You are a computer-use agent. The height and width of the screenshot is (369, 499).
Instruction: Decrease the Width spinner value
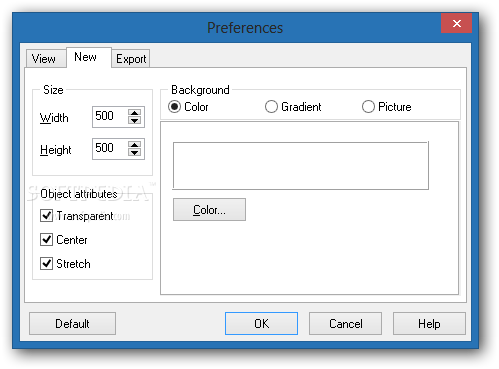[x=134, y=120]
